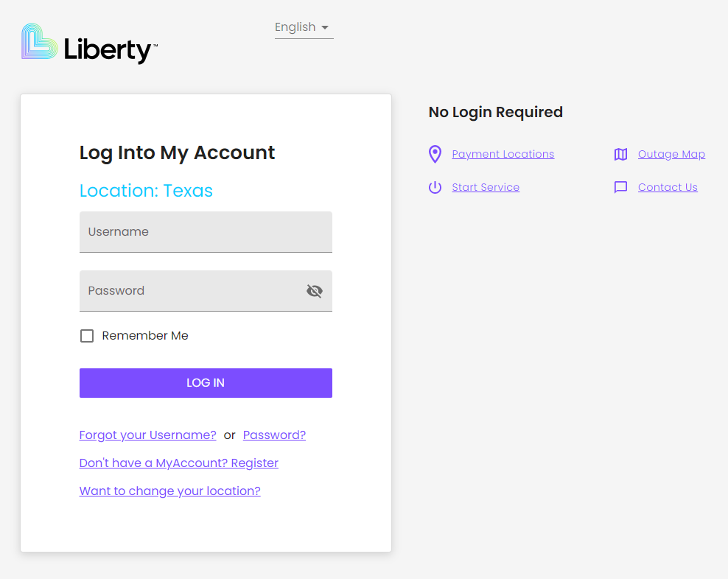Click the folded map Outage Map icon
Image resolution: width=728 pixels, height=579 pixels.
pos(620,154)
